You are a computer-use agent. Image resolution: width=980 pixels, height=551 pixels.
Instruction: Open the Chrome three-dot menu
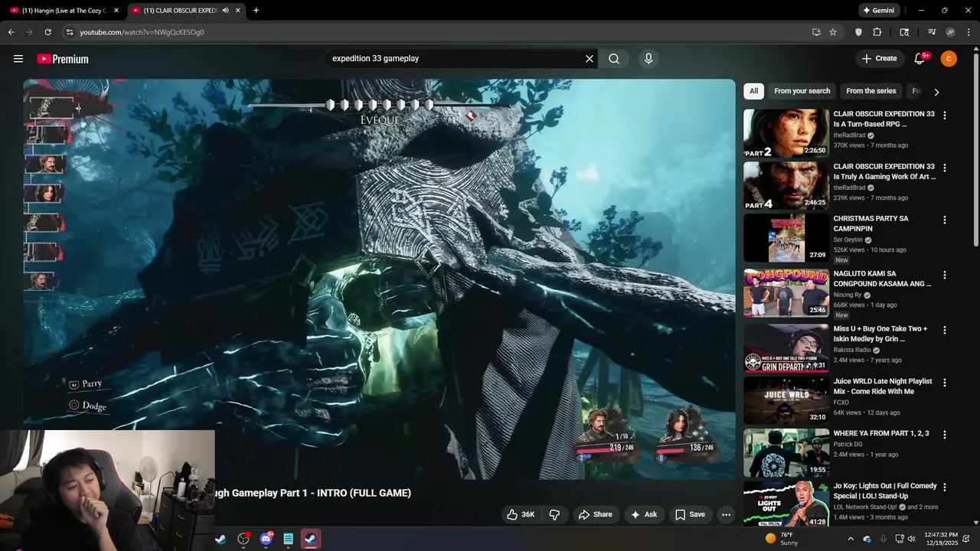click(x=969, y=32)
